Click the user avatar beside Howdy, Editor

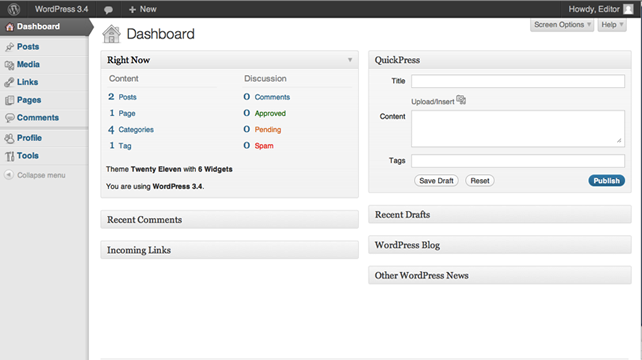(628, 9)
